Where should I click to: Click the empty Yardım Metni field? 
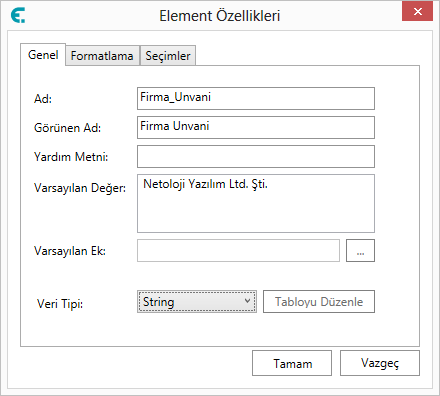click(256, 156)
